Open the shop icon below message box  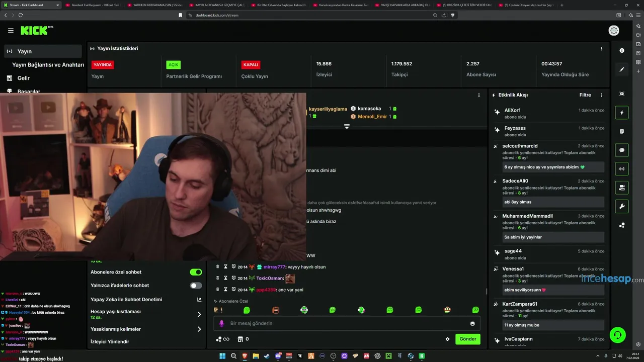pyautogui.click(x=240, y=339)
